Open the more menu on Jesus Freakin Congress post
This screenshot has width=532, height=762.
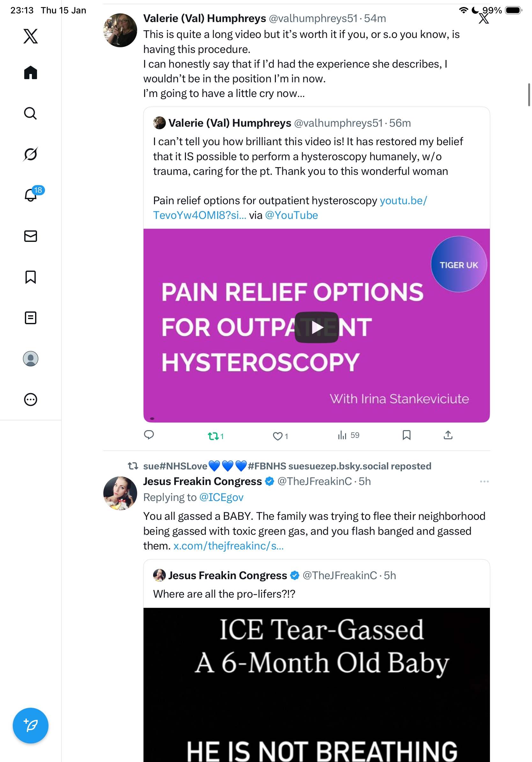tap(484, 481)
